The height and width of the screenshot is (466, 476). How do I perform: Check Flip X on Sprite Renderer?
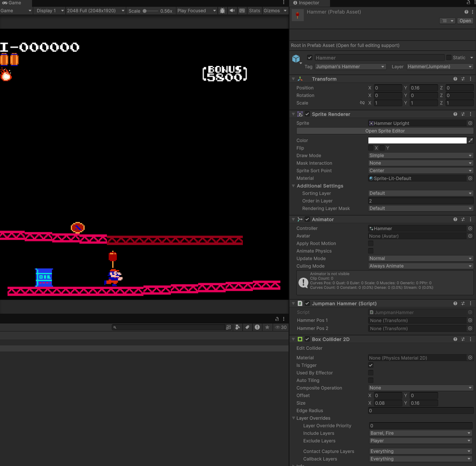point(371,148)
